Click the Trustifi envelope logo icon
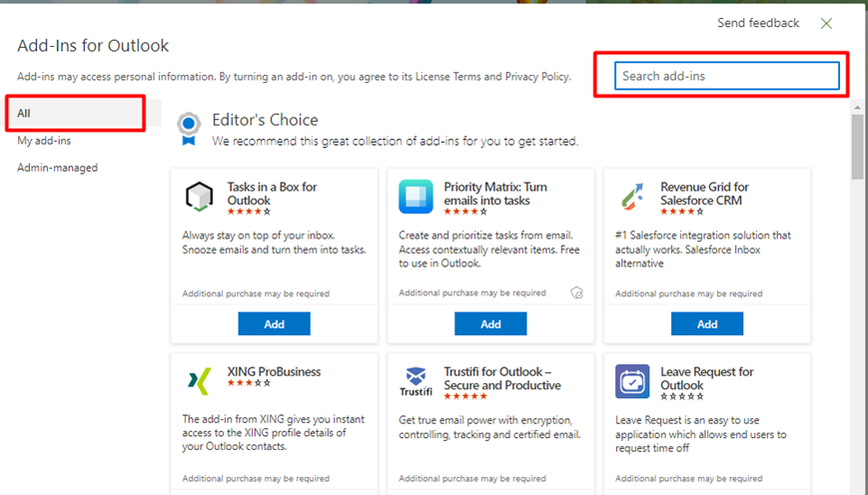The image size is (868, 495). click(x=416, y=381)
